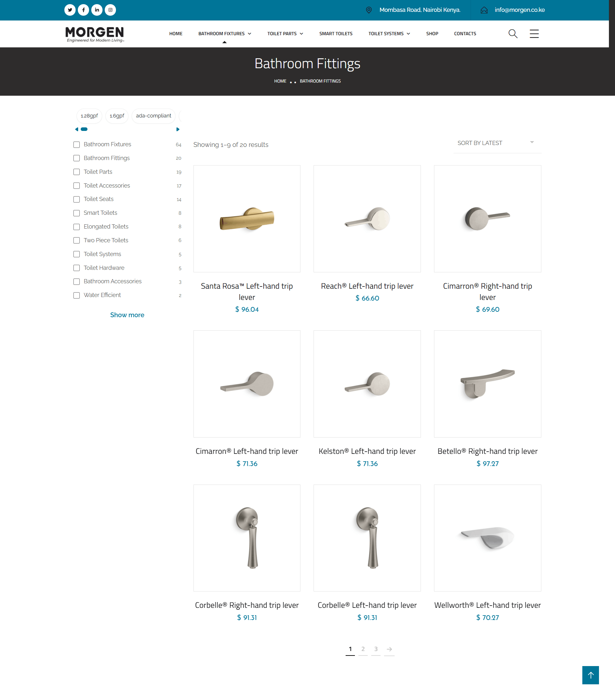Viewport: 615px width, 700px height.
Task: Slide tag list right arrow
Action: pos(177,129)
